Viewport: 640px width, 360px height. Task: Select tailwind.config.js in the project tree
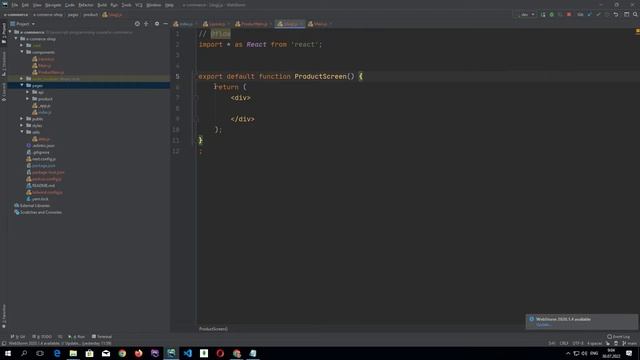(47, 192)
